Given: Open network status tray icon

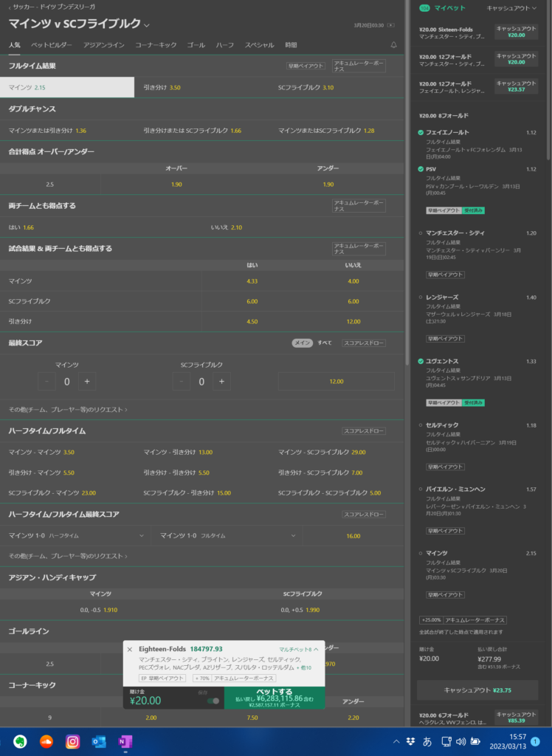Looking at the screenshot, I should pos(446,741).
